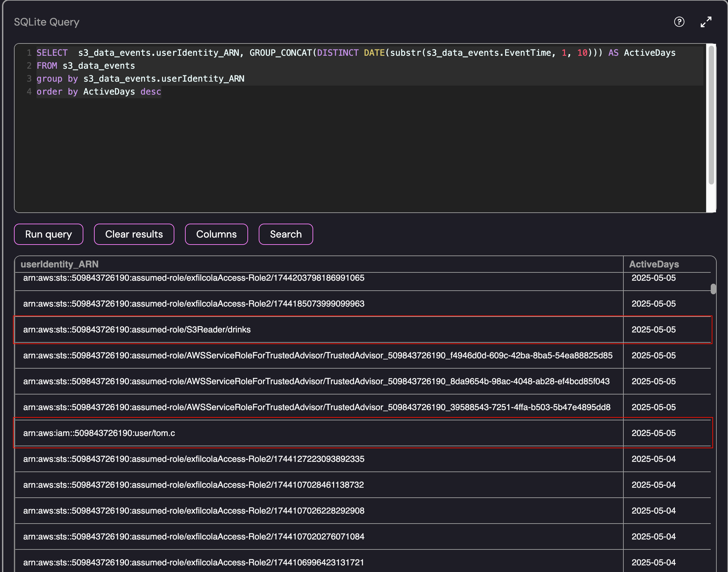Select the user/tom.c ARN row
The height and width of the screenshot is (572, 728).
coord(99,433)
